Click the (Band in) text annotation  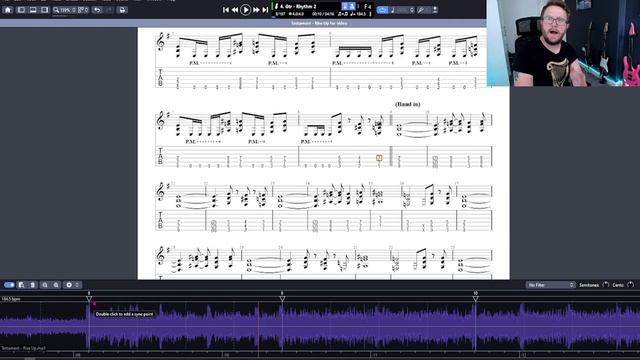point(407,104)
